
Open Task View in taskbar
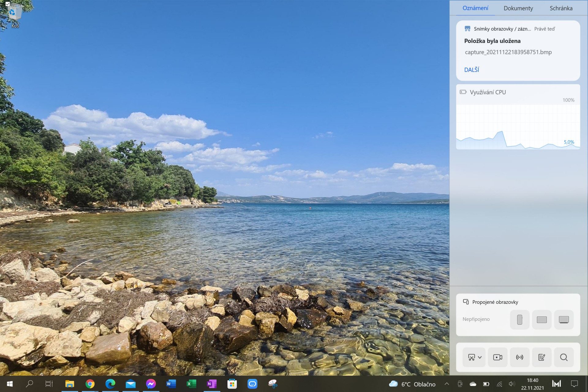pyautogui.click(x=49, y=384)
